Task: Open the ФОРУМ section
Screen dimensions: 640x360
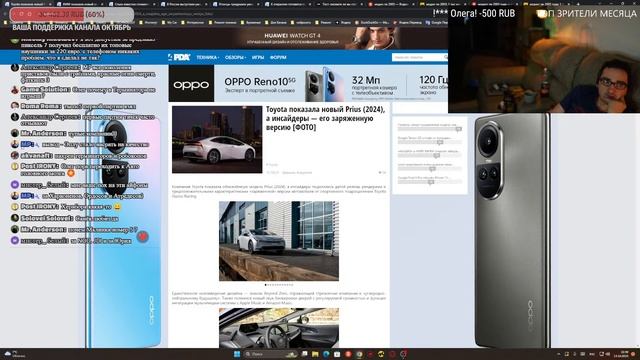Action: coord(278,58)
